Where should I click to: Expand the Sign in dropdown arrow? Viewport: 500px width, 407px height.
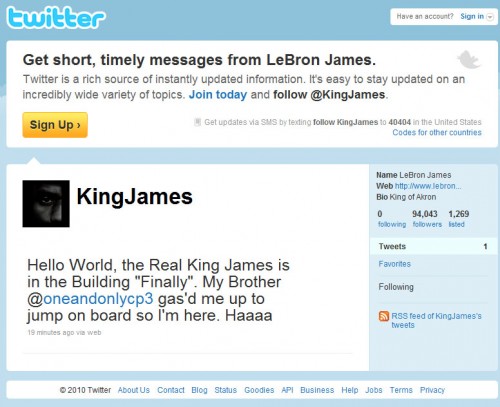490,17
